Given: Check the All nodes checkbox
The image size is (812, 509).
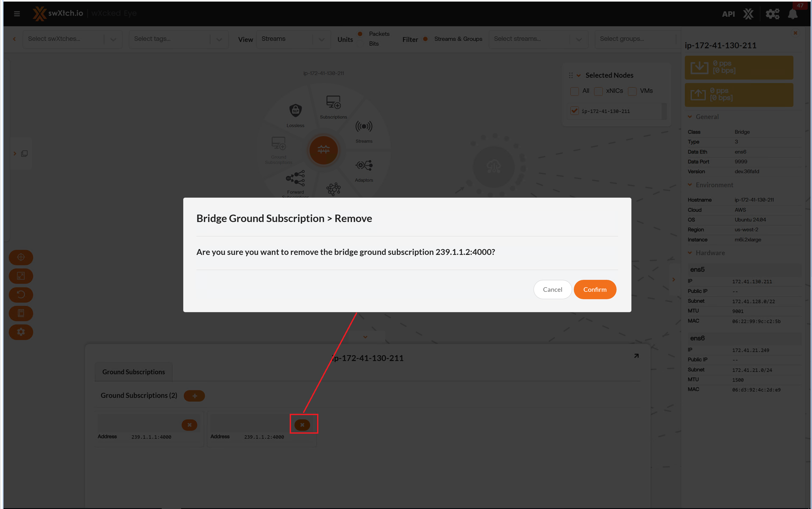Looking at the screenshot, I should 574,91.
